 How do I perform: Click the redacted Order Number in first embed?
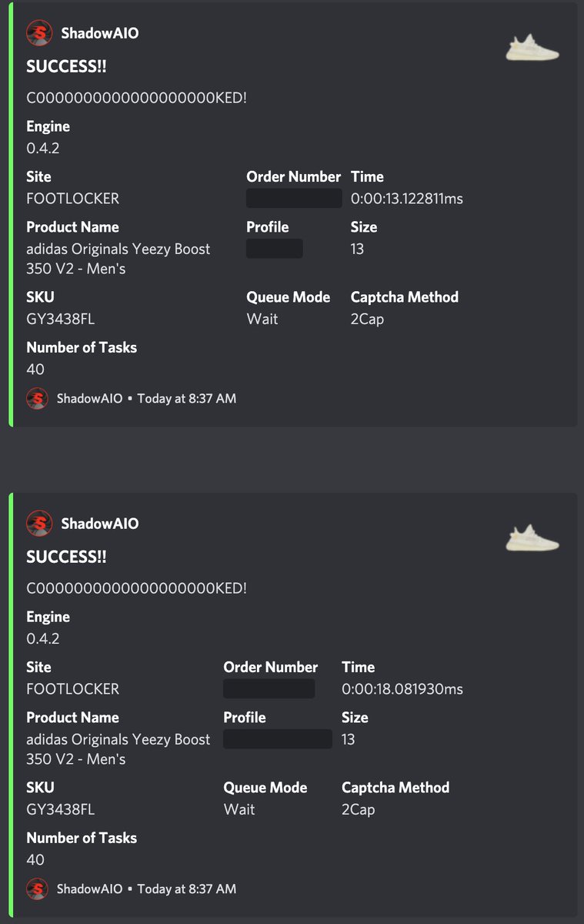(x=294, y=198)
